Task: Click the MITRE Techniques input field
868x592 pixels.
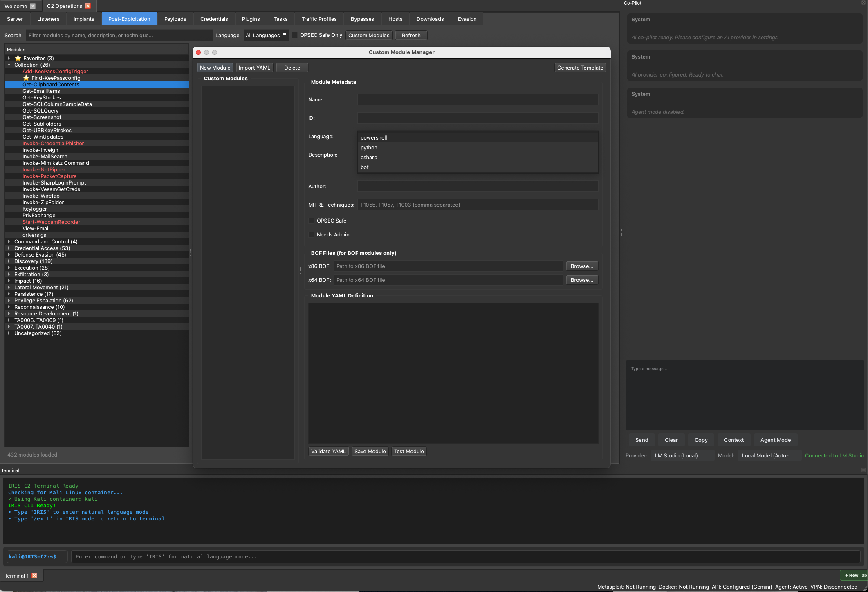Action: coord(478,205)
